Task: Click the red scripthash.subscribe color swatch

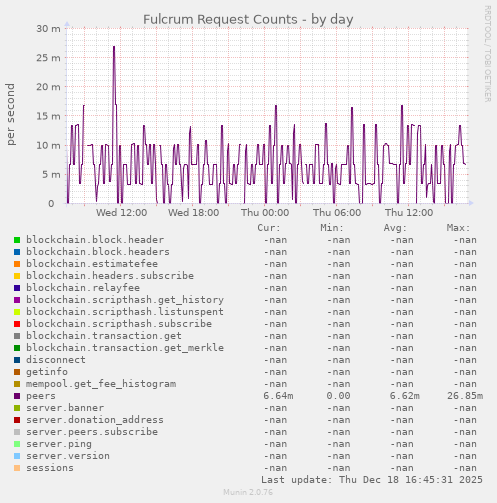Action: pos(17,324)
